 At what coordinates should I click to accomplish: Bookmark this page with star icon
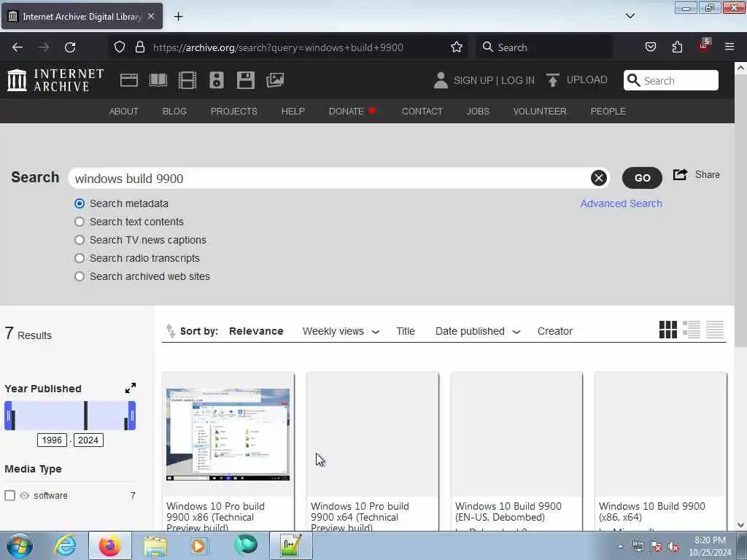[x=457, y=47]
